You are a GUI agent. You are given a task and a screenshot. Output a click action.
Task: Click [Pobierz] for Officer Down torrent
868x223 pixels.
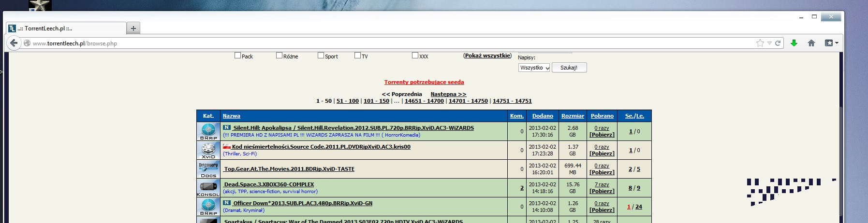[x=602, y=210]
